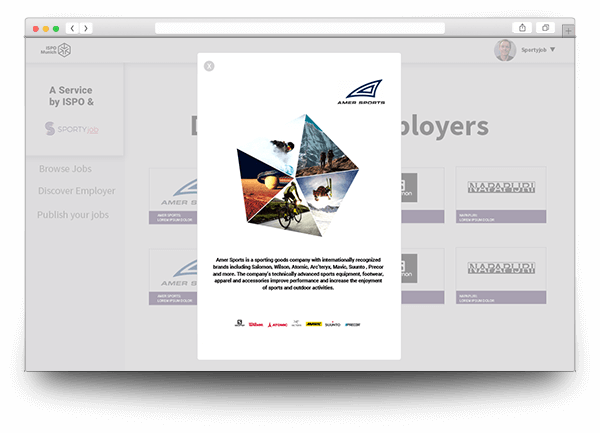Click the Sportyjob username text

click(x=533, y=50)
